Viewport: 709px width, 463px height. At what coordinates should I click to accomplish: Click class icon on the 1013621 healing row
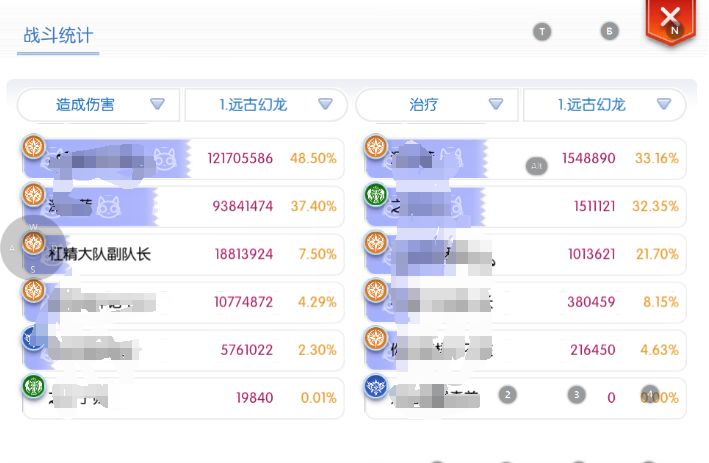point(376,242)
